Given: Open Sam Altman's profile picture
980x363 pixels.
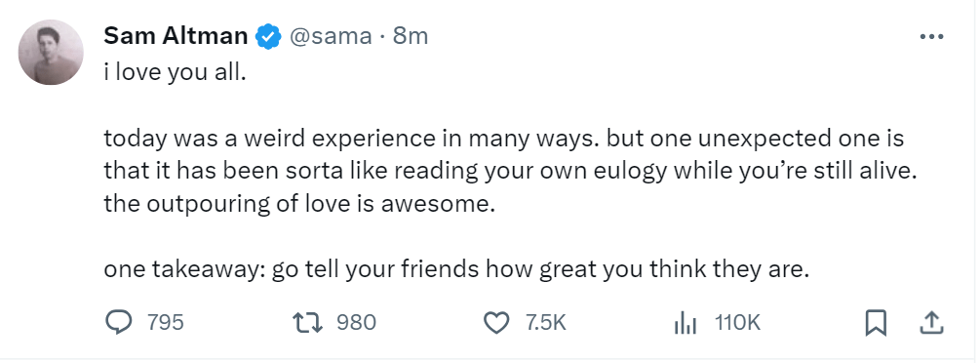Looking at the screenshot, I should click(x=51, y=52).
